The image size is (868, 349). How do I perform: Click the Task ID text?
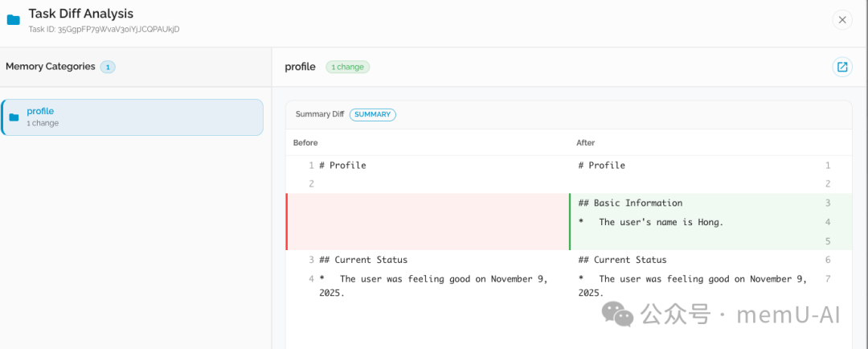click(x=104, y=30)
